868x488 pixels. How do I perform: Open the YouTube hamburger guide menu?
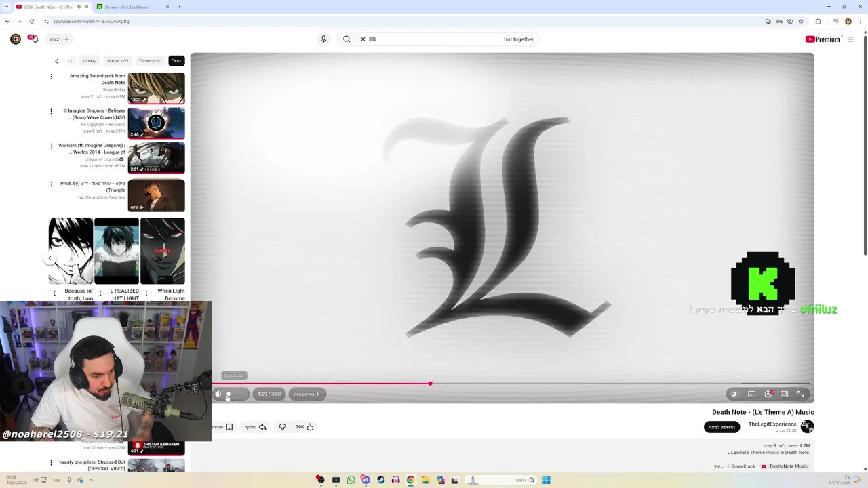[850, 39]
